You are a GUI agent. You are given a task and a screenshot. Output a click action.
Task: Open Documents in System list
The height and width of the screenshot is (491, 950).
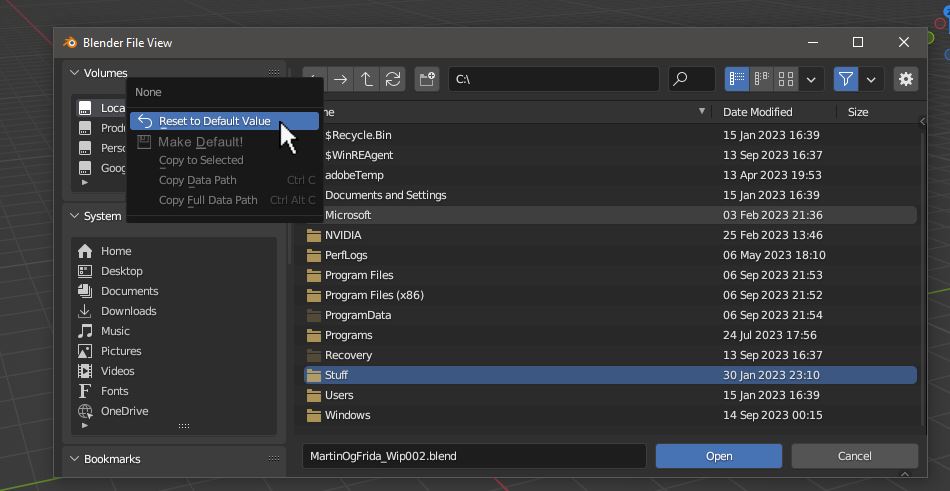[x=174, y=291]
